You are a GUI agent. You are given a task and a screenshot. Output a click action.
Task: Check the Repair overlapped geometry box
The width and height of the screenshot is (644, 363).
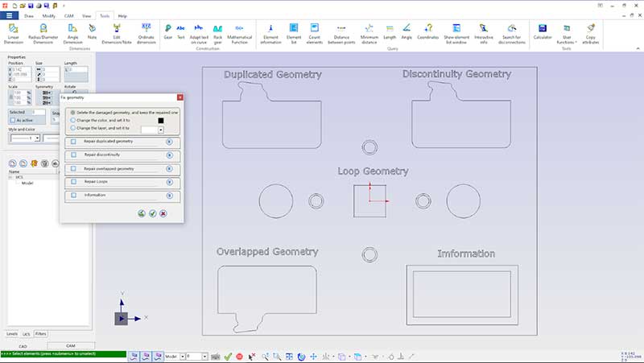73,169
